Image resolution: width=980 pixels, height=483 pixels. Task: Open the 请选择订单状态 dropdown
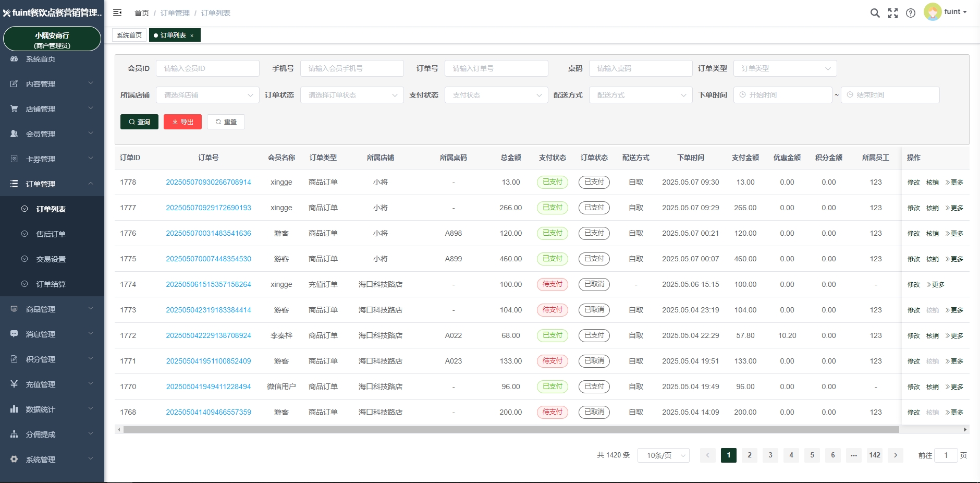352,95
